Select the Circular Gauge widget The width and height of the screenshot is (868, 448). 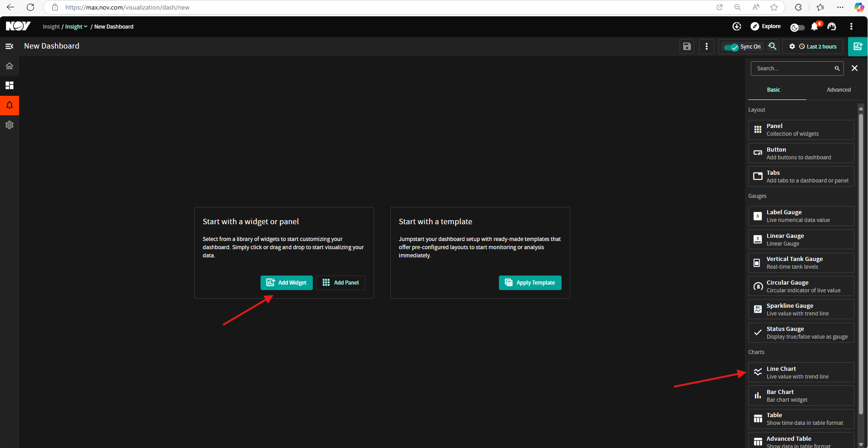[801, 286]
